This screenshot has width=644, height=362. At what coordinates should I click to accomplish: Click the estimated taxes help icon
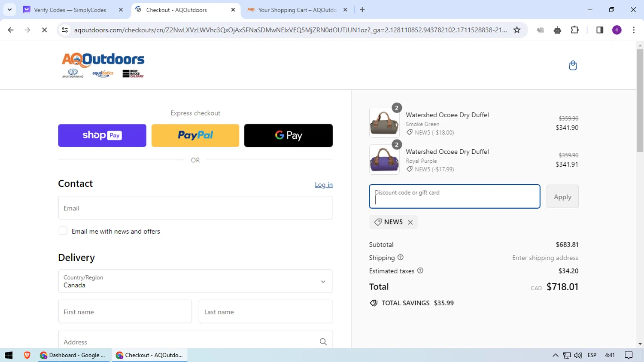[x=420, y=271]
